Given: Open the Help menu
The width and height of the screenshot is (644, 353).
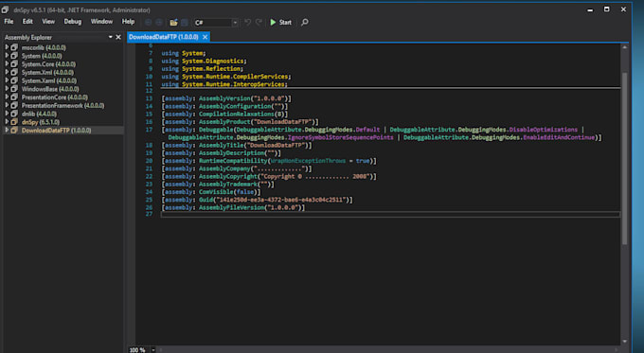Looking at the screenshot, I should pos(128,22).
